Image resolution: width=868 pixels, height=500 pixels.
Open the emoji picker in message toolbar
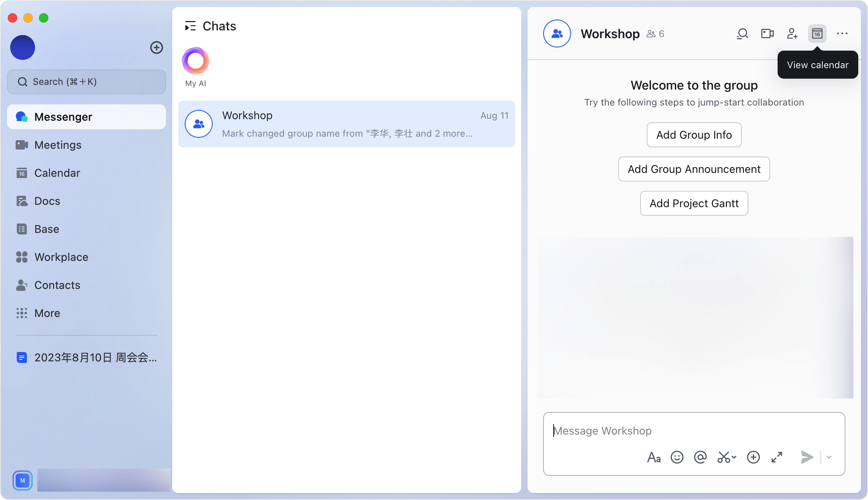677,457
